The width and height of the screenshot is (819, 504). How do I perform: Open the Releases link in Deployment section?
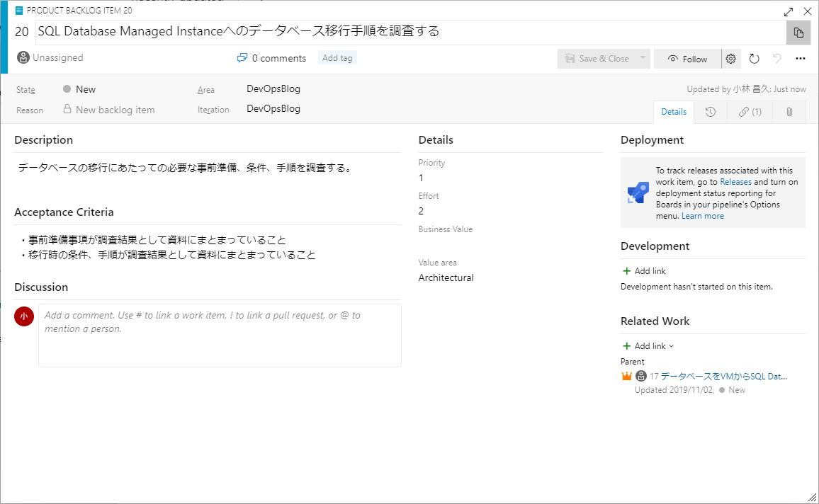735,181
